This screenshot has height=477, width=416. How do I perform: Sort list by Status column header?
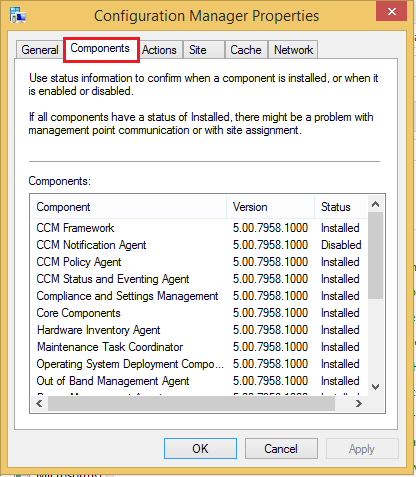coord(341,207)
